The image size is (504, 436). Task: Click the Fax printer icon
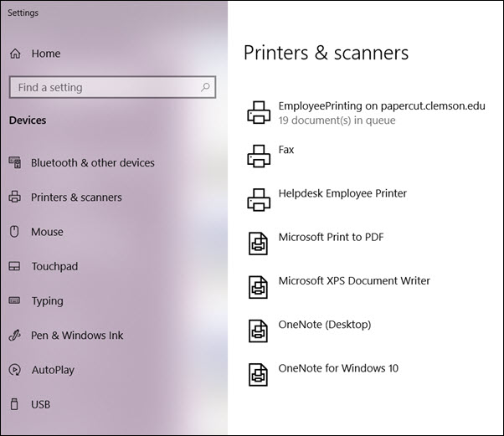(259, 156)
